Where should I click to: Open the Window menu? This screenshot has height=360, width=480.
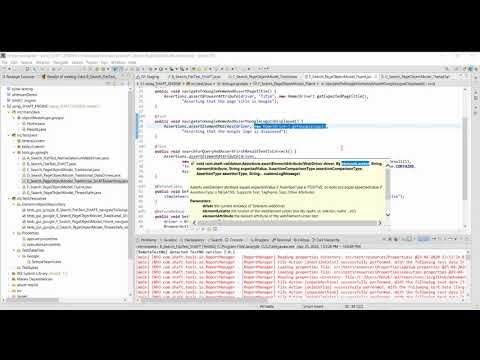tap(118, 62)
